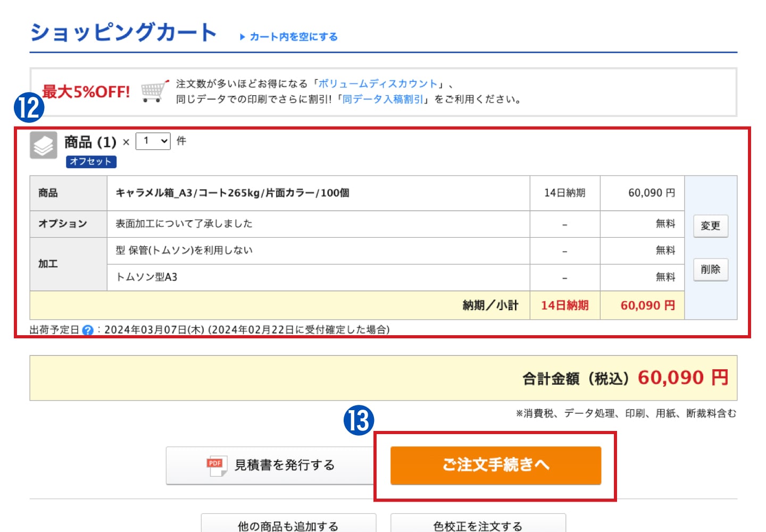The width and height of the screenshot is (766, 532).
Task: Open the ボリュームディスカウント link
Action: coord(377,84)
